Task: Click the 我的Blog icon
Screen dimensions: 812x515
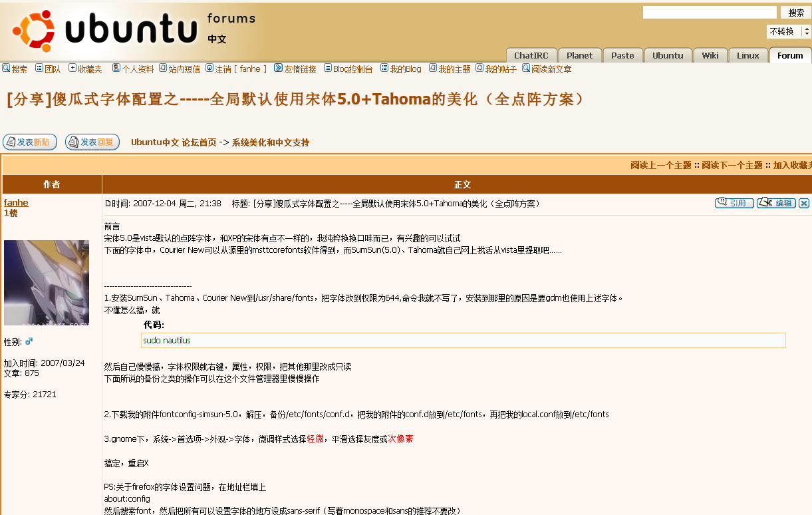Action: pos(384,68)
